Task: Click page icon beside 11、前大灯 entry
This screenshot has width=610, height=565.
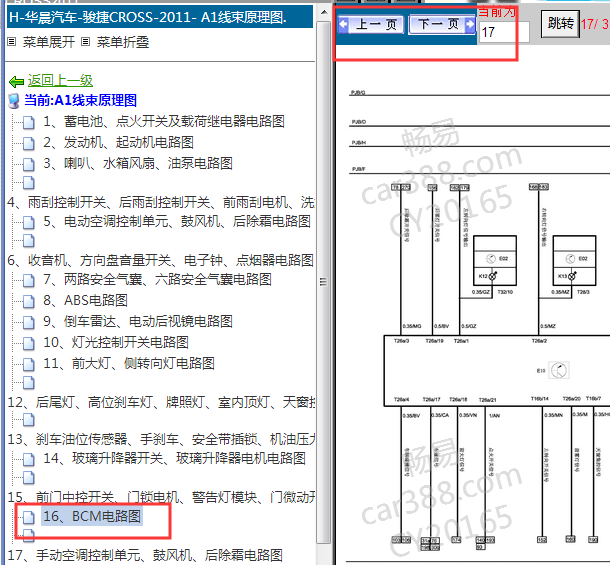Action: (x=28, y=365)
